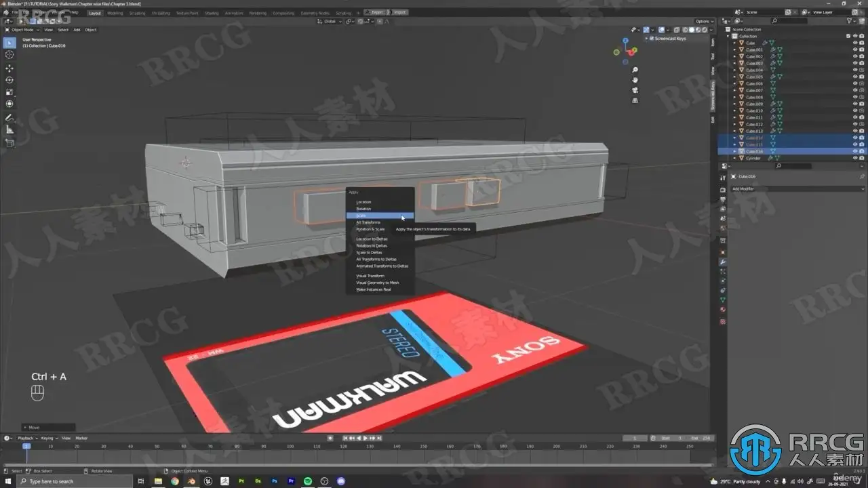Open the Modifier properties wrench tab
This screenshot has width=868, height=488.
point(723,262)
